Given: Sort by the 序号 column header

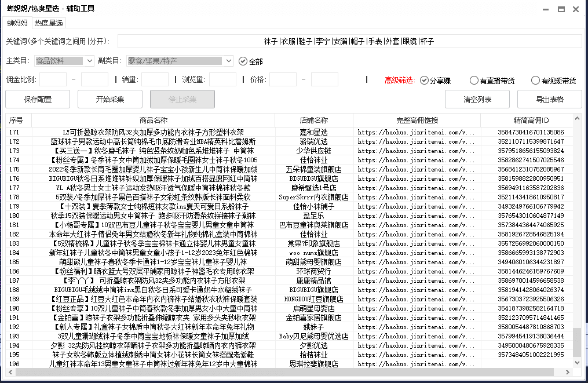Looking at the screenshot, I should pos(19,121).
